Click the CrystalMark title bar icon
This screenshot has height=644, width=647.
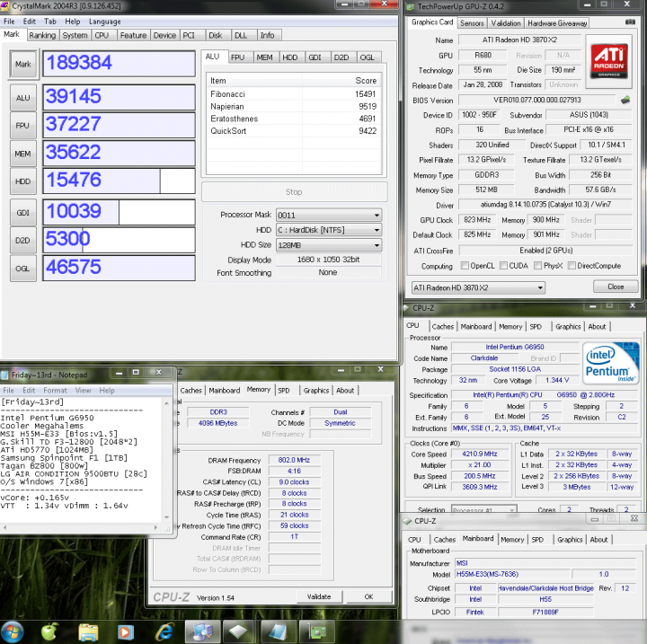[5, 5]
